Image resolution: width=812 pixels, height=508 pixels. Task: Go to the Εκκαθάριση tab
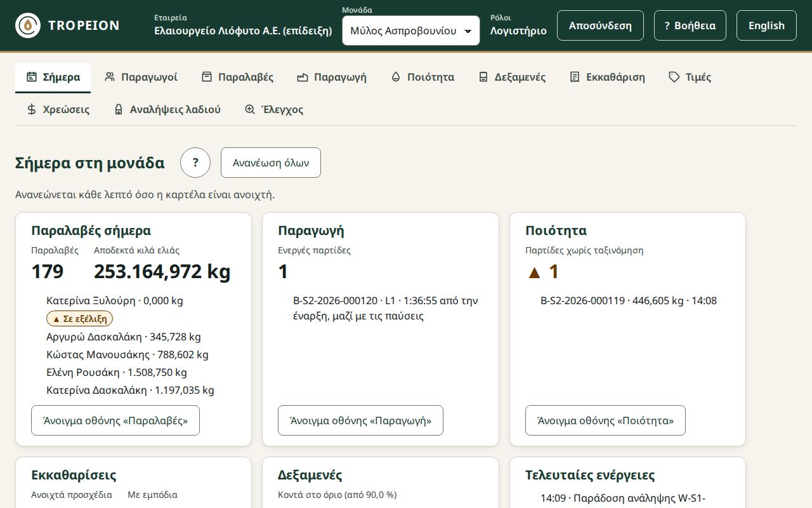[x=607, y=77]
